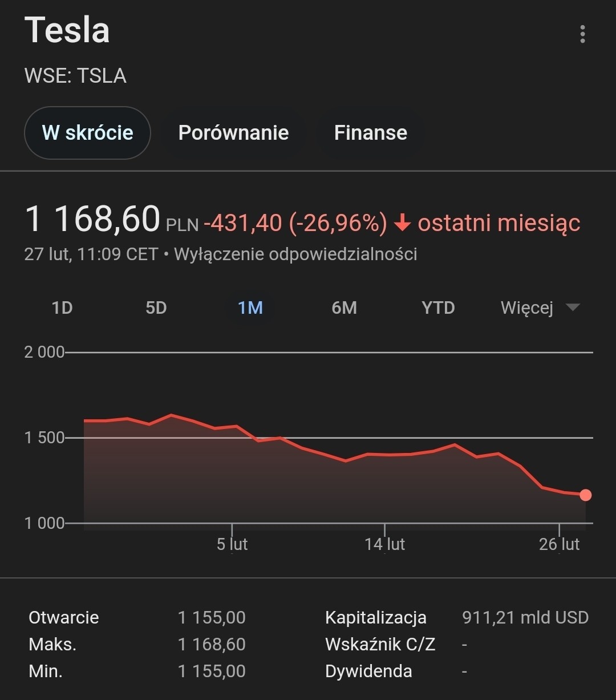Click the Tesla company title
The width and height of the screenshot is (616, 700).
point(67,30)
